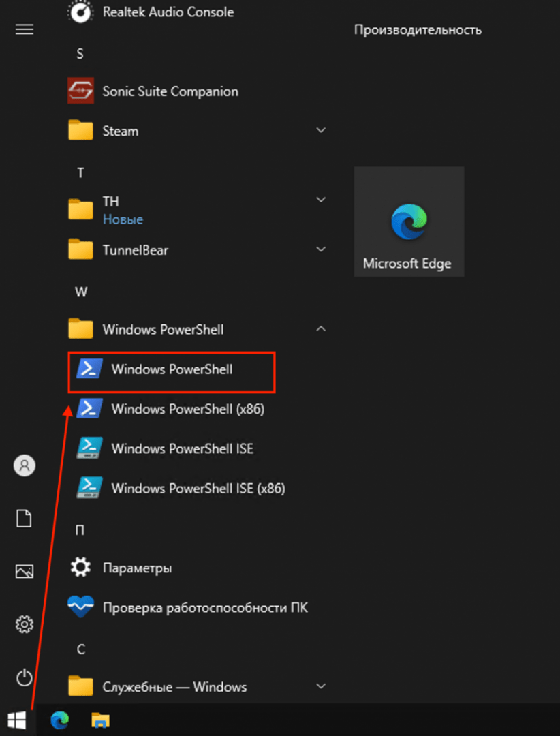Open Windows PowerShell (x86)

pyautogui.click(x=187, y=409)
